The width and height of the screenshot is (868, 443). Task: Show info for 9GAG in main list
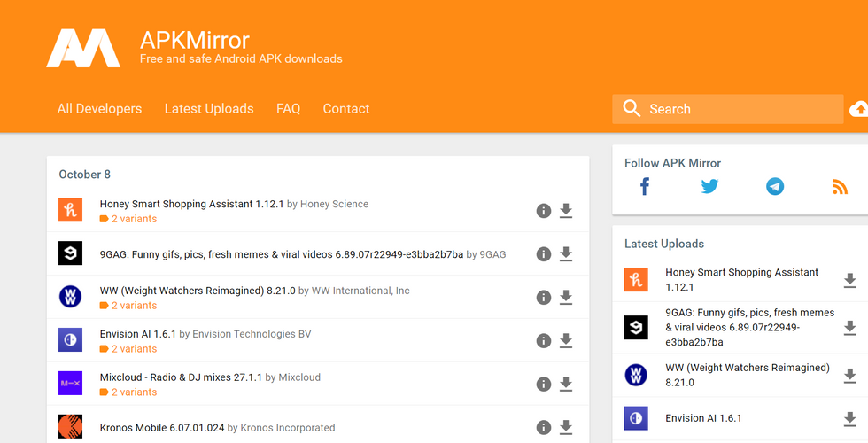pos(544,254)
